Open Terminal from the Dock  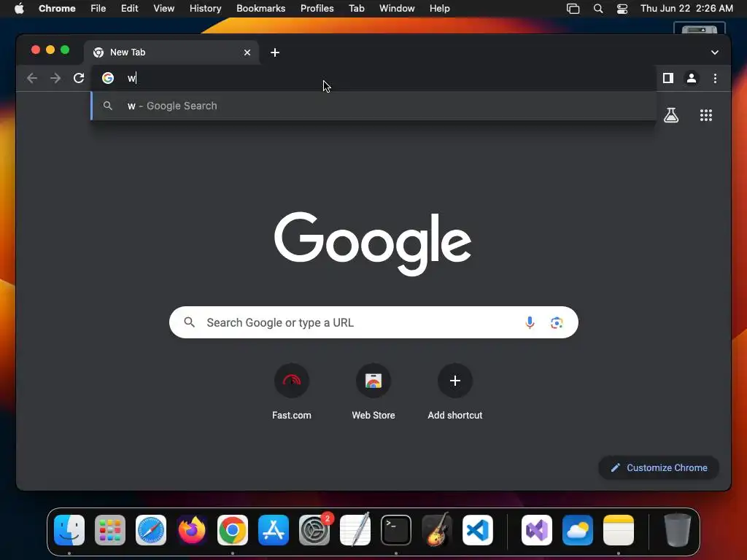coord(396,530)
